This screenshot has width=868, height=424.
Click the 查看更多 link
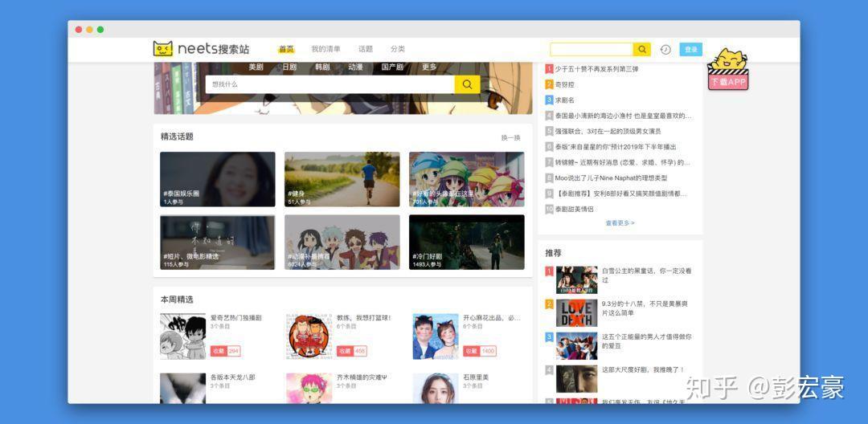(x=620, y=223)
